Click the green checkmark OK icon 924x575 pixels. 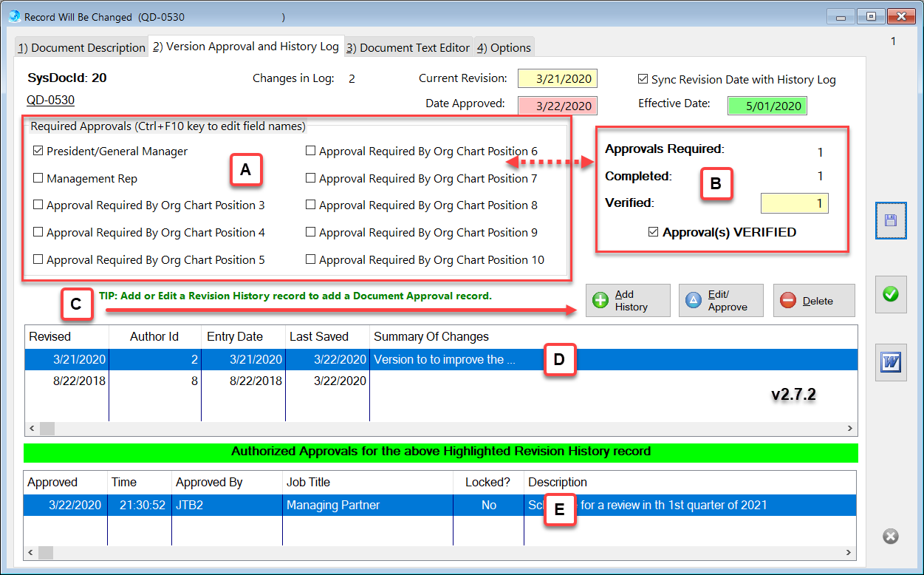tap(891, 294)
